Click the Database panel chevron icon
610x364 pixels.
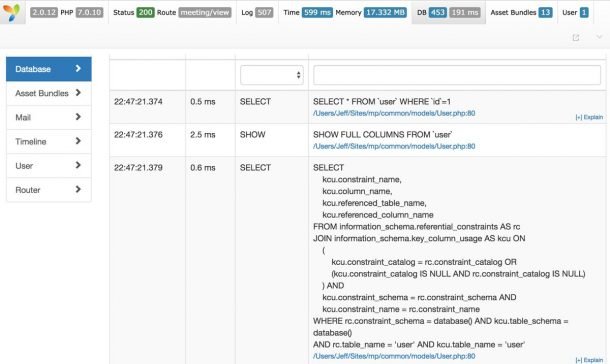[x=78, y=68]
